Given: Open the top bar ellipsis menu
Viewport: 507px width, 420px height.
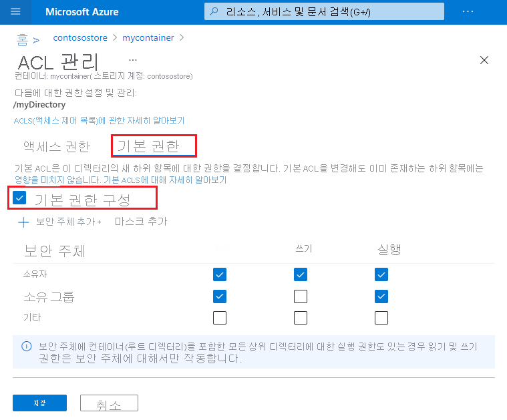Looking at the screenshot, I should click(x=468, y=11).
